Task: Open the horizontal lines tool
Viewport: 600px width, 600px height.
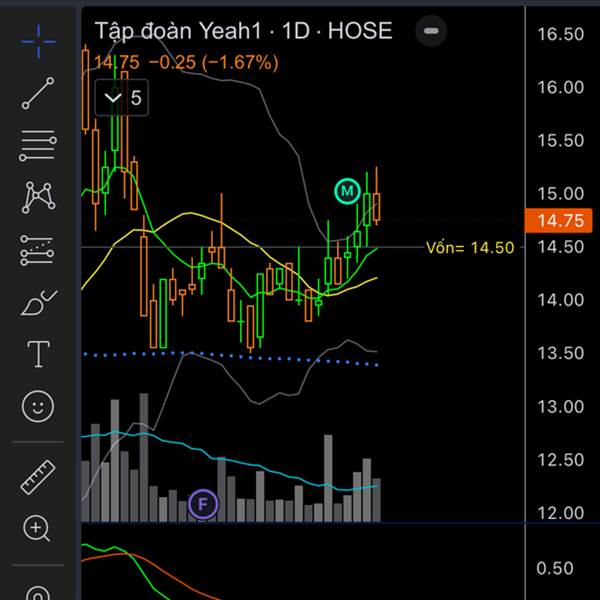Action: 38,145
